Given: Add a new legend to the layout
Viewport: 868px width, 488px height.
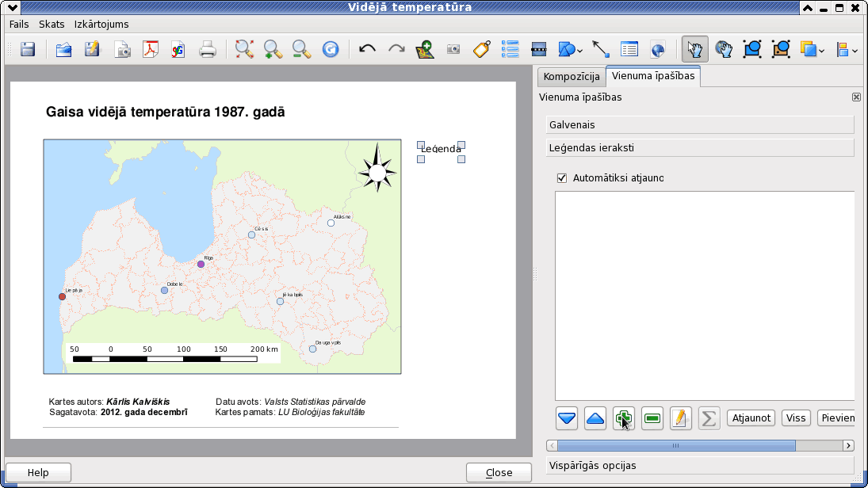Looking at the screenshot, I should [x=510, y=49].
